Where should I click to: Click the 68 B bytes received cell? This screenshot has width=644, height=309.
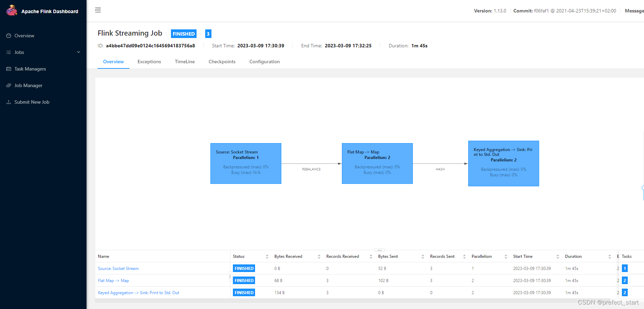[x=279, y=281]
